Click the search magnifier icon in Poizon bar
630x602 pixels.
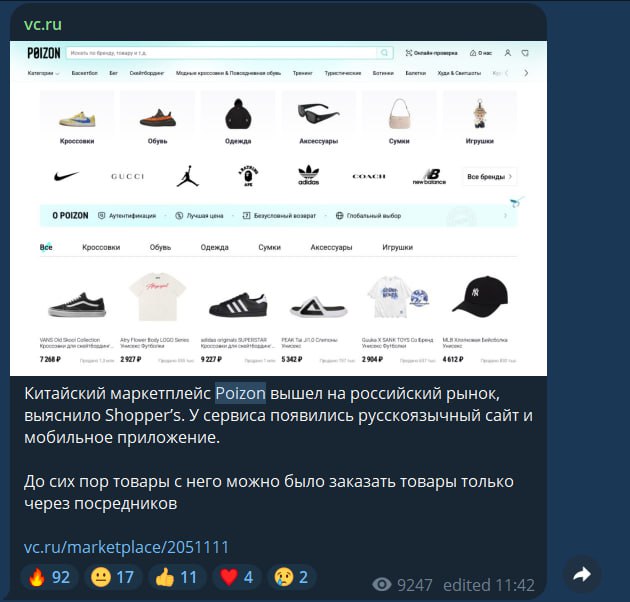click(x=385, y=53)
